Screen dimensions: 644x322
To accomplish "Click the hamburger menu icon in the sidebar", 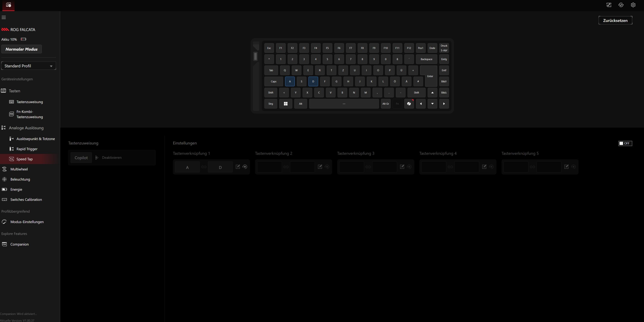I will tap(4, 18).
